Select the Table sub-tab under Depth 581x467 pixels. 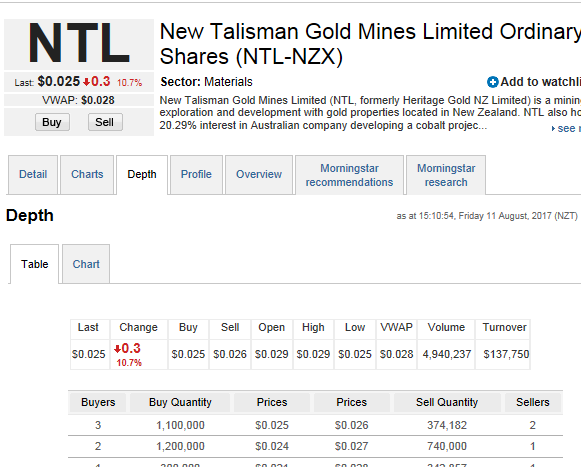coord(34,264)
